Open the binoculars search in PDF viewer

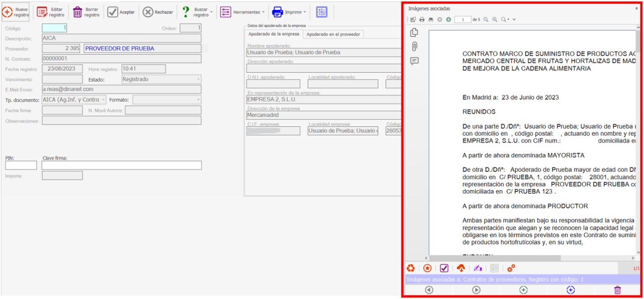[431, 20]
